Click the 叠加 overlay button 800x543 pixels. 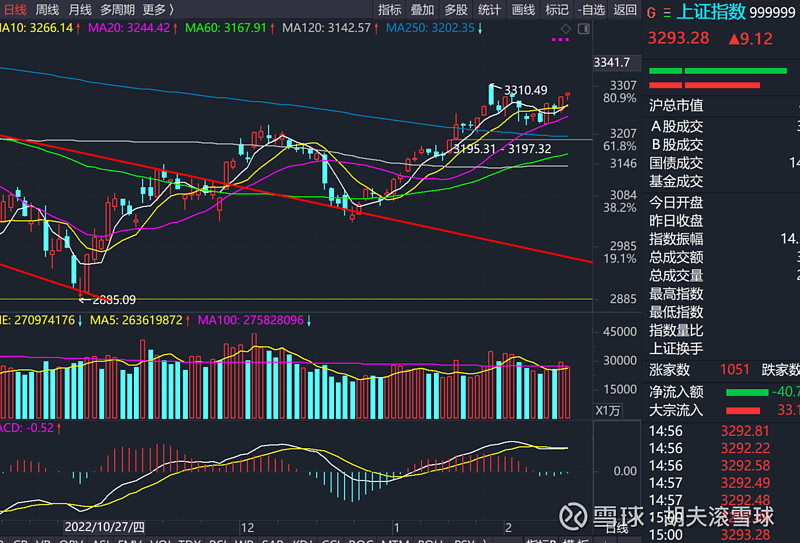coord(422,10)
